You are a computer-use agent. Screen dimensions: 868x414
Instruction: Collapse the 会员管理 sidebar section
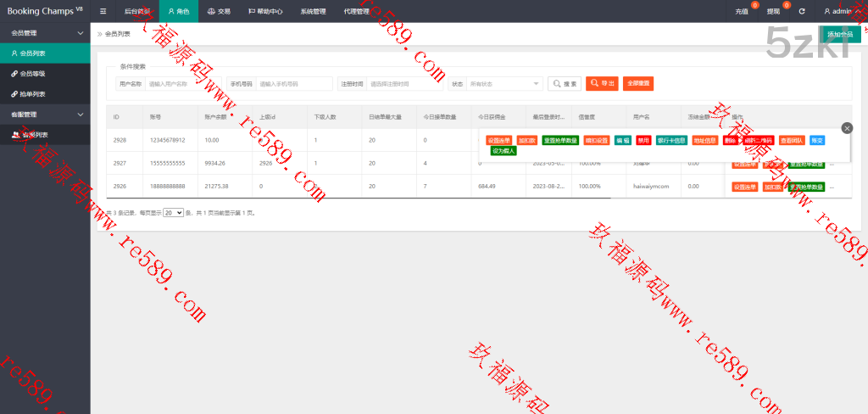coord(80,33)
